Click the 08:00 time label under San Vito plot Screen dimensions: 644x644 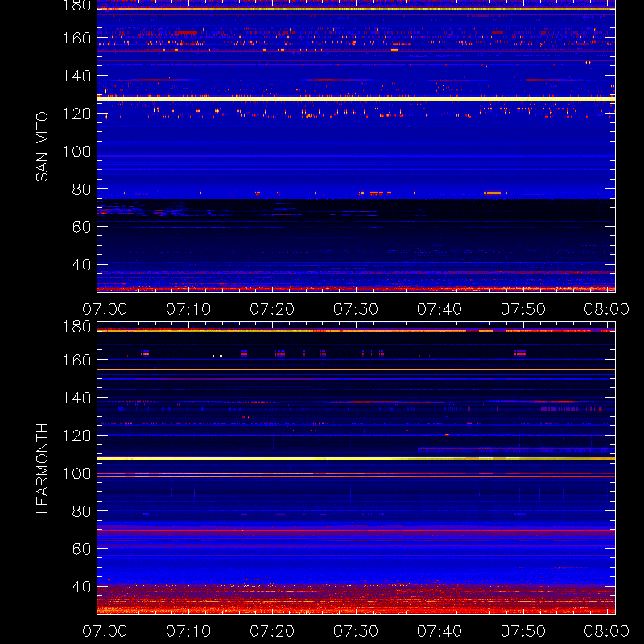[607, 309]
